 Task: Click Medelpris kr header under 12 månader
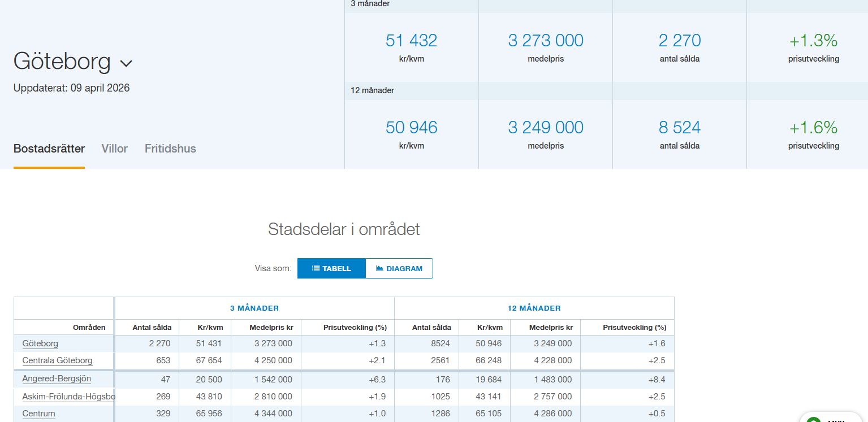551,328
